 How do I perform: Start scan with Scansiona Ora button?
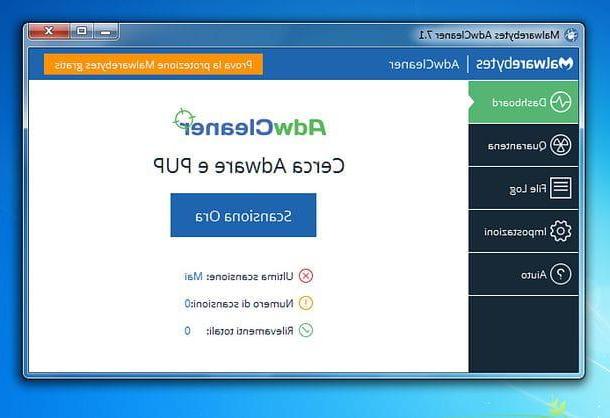(x=244, y=215)
